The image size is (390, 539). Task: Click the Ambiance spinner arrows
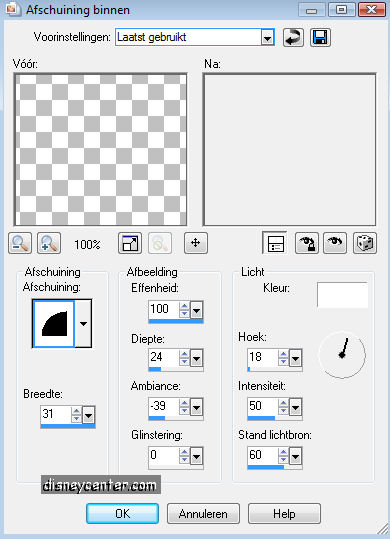click(x=184, y=407)
